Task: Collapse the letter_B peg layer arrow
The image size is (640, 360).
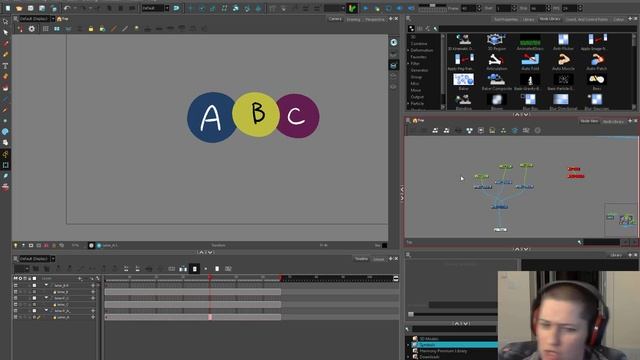Action: (x=46, y=285)
